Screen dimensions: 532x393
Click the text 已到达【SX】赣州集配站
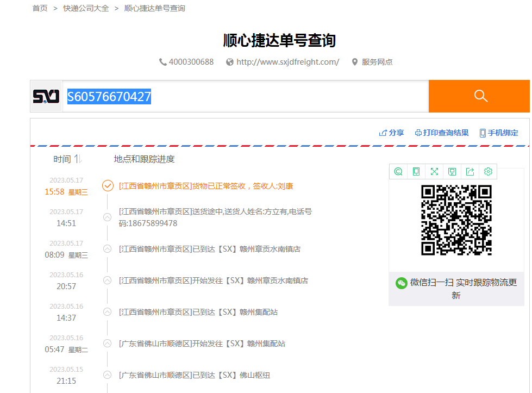pos(235,312)
